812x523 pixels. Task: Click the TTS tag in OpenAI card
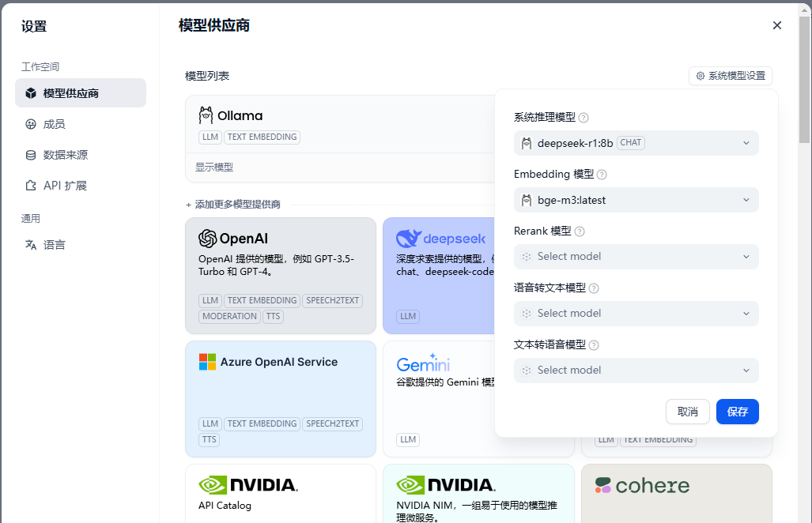pyautogui.click(x=273, y=316)
